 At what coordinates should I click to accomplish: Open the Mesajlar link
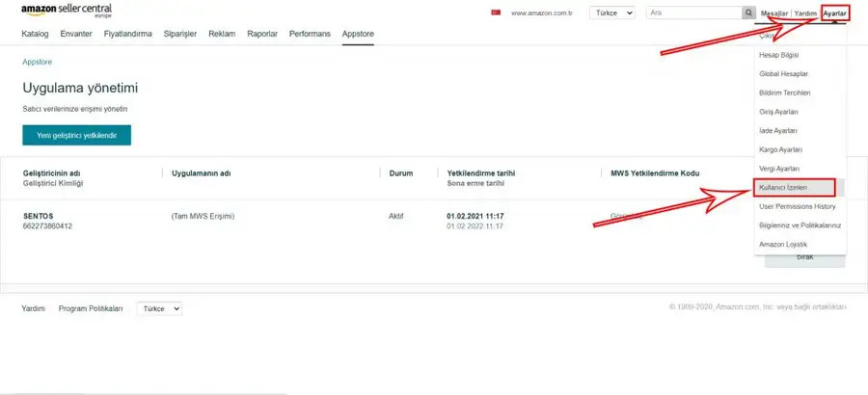pos(774,13)
